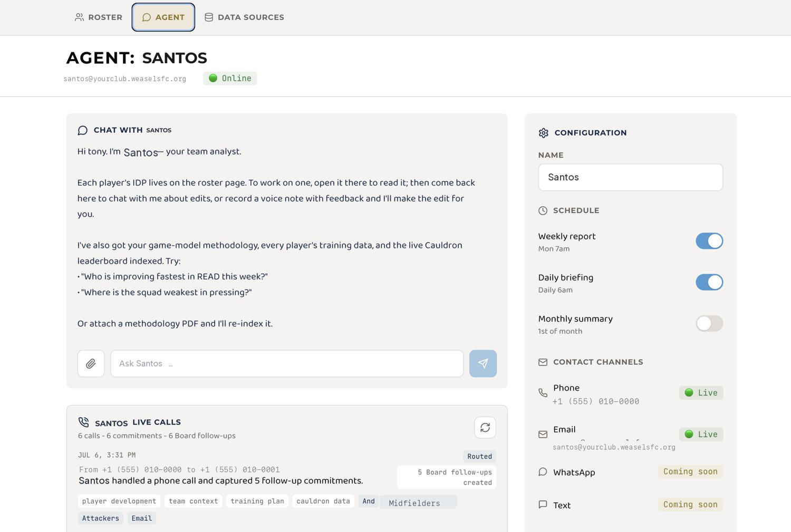Image resolution: width=791 pixels, height=532 pixels.
Task: Click the Live badge next to Phone
Action: [701, 393]
